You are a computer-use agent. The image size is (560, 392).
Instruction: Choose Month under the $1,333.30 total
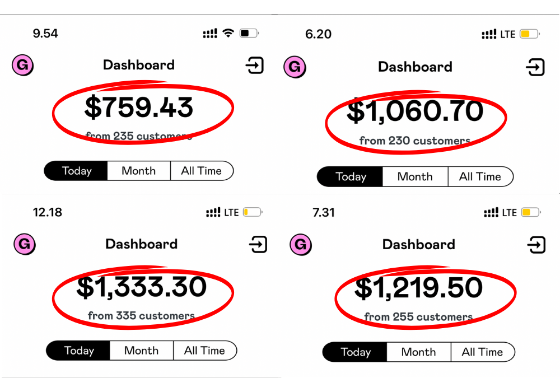pos(141,351)
